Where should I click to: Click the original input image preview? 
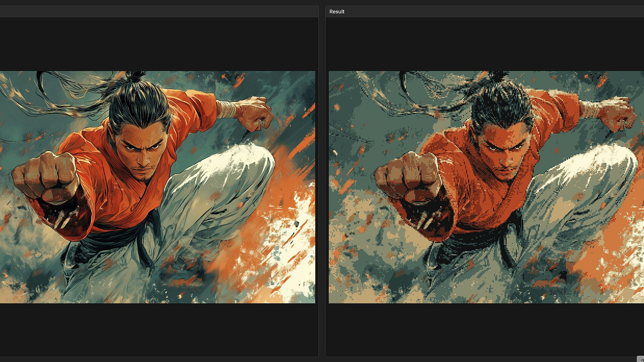point(158,187)
